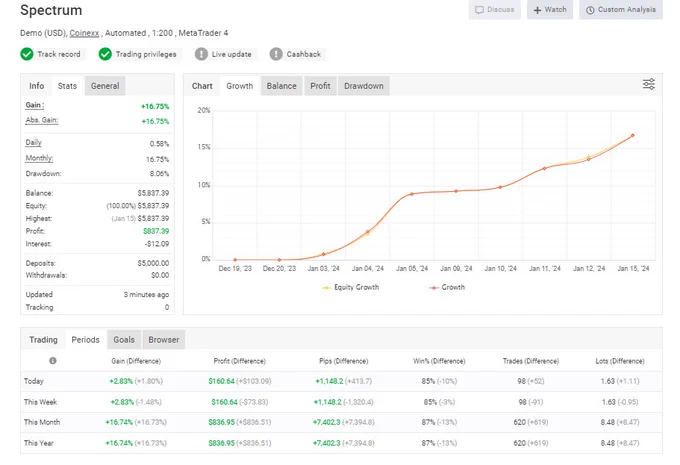
Task: Click the Jan 10 data point on chart
Action: pyautogui.click(x=500, y=187)
